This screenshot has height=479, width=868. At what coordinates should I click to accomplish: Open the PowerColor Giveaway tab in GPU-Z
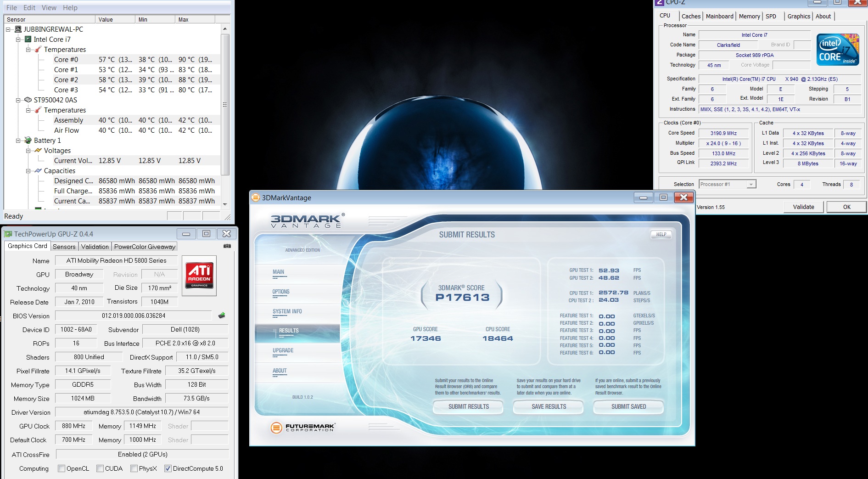(145, 247)
